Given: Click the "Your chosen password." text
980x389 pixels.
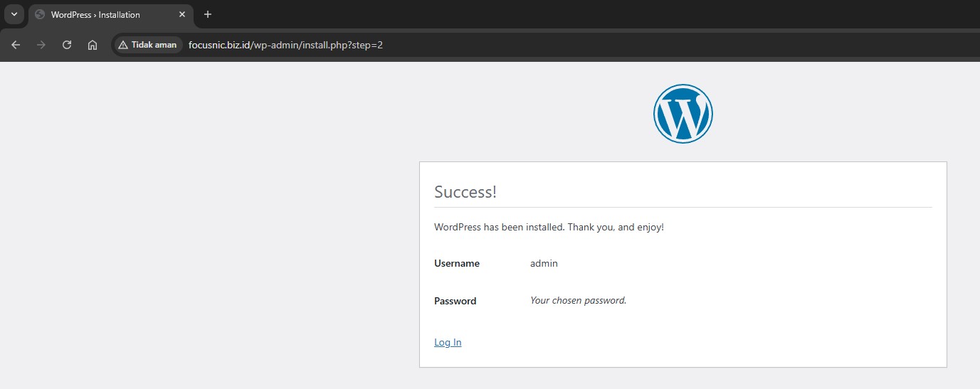Looking at the screenshot, I should pos(578,301).
